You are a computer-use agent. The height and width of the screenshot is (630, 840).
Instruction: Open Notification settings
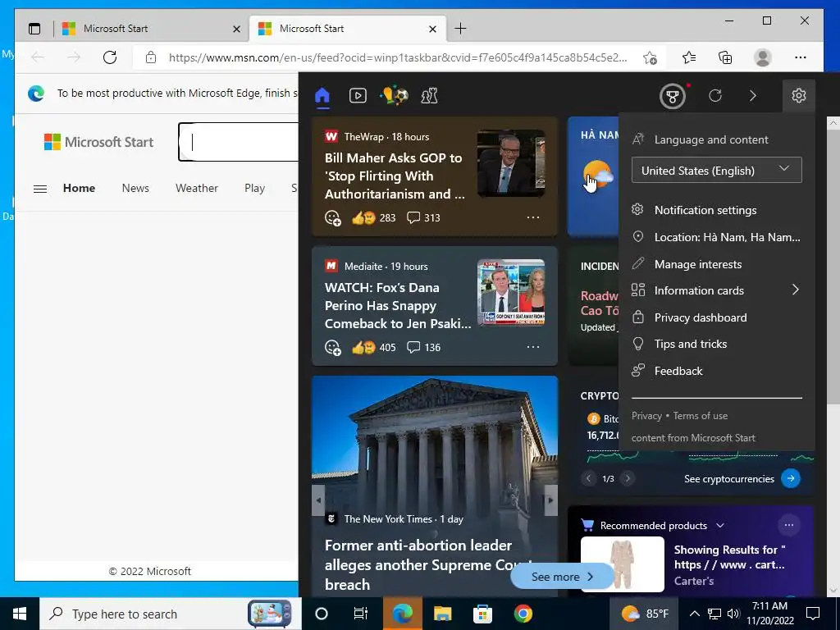click(705, 210)
